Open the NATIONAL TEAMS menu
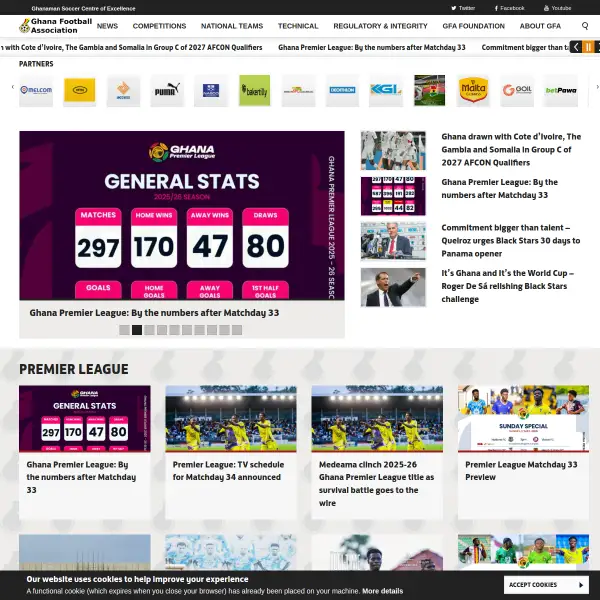 (232, 26)
